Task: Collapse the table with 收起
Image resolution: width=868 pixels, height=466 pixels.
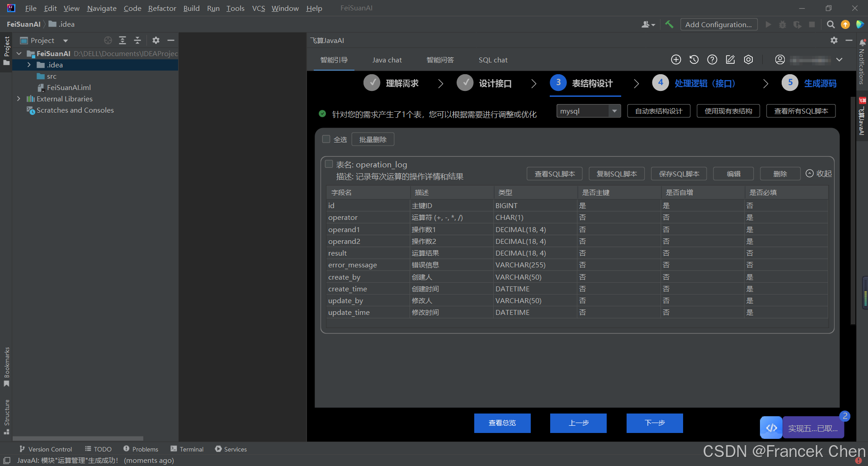Action: (x=819, y=173)
